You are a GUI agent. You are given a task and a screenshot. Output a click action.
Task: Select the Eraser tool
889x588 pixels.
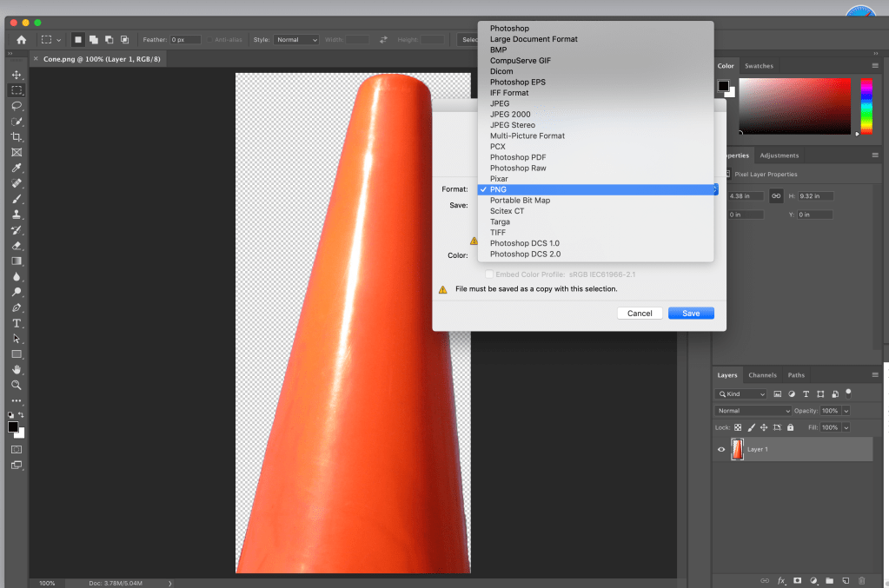tap(17, 245)
